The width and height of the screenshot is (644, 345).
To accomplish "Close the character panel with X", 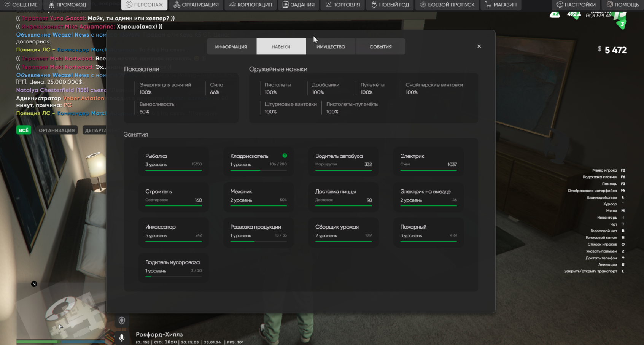I will [479, 46].
